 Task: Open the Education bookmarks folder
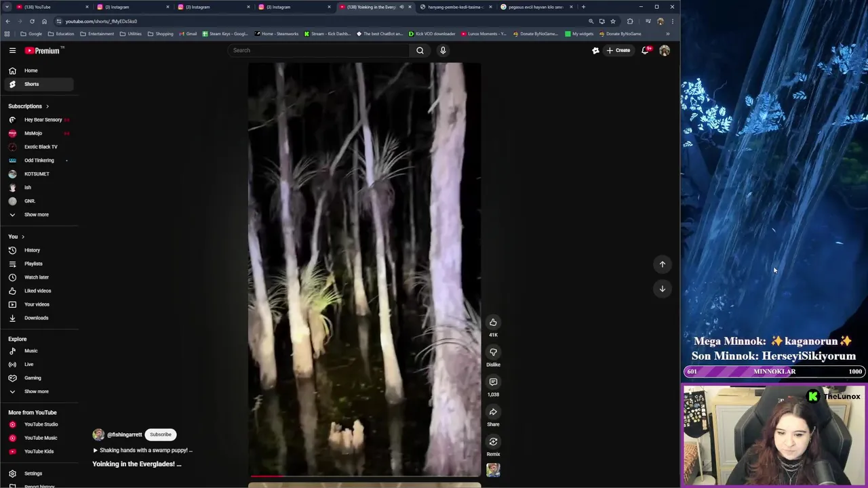62,34
